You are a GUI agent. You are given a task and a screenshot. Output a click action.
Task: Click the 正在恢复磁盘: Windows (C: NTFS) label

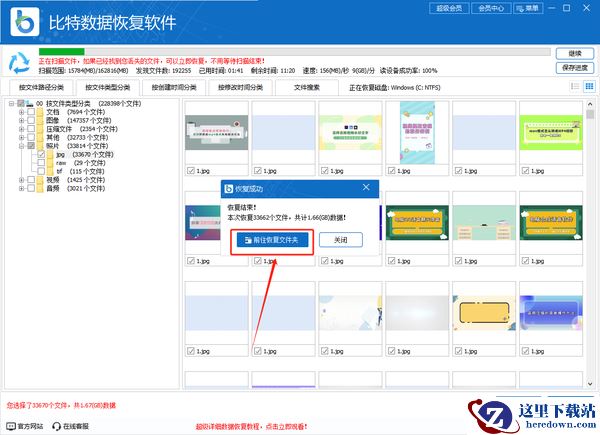pyautogui.click(x=395, y=88)
